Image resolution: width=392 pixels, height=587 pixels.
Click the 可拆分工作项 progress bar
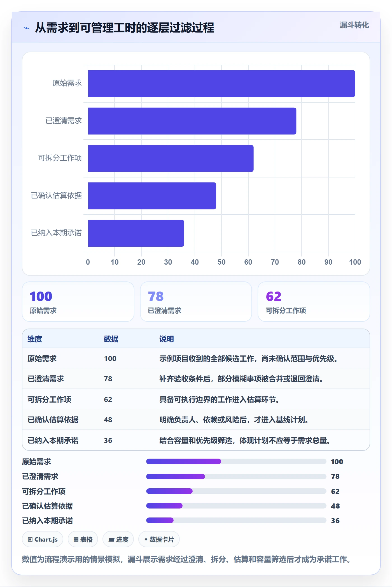click(x=236, y=491)
